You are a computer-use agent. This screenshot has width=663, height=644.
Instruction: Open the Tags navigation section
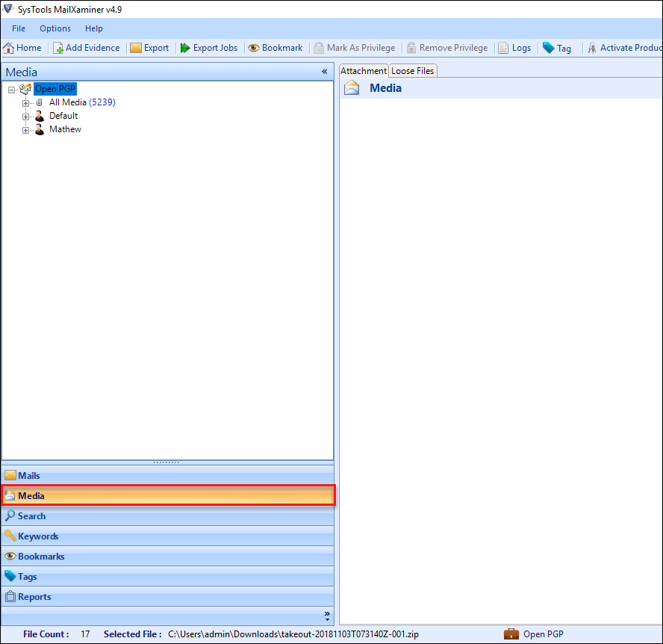pos(168,576)
